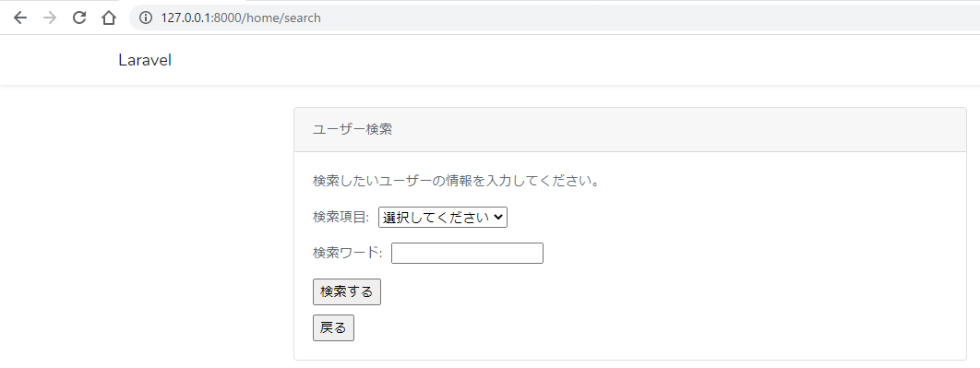This screenshot has width=980, height=368.
Task: View site information icon beside the URL
Action: pos(146,18)
